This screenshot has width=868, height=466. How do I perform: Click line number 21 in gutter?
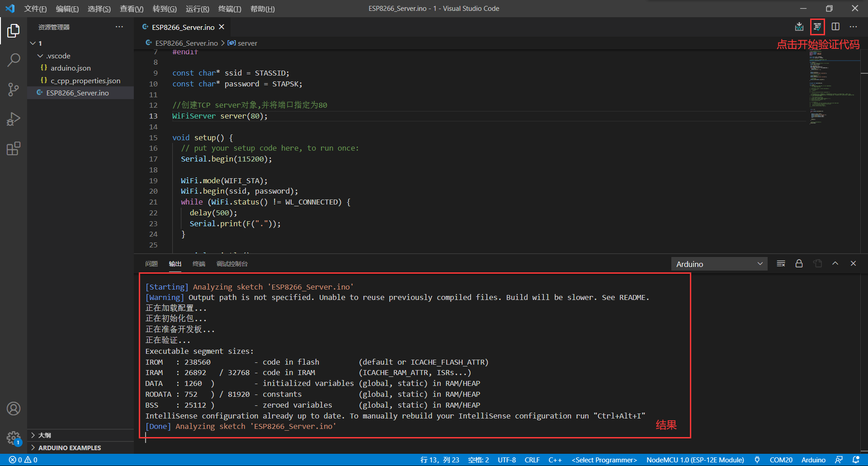pos(153,202)
